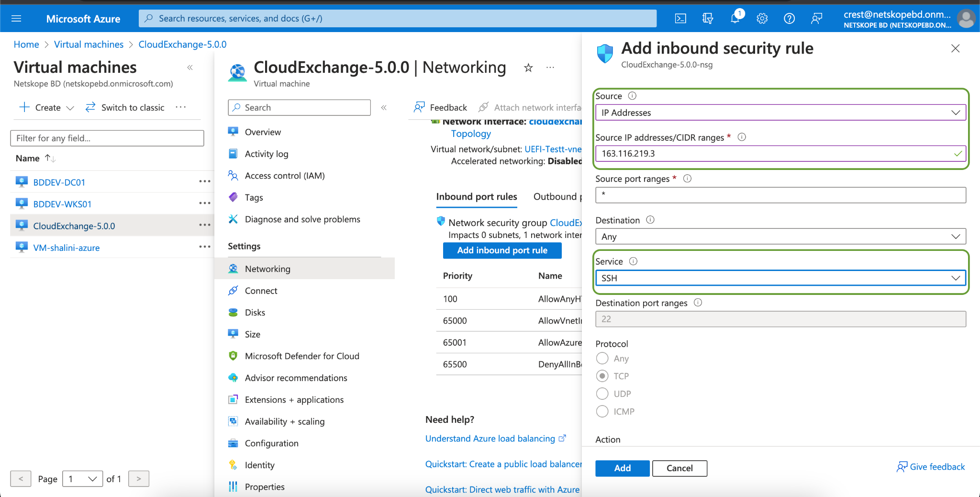Click the Azure global search box
Viewport: 980px width, 497px height.
[398, 19]
